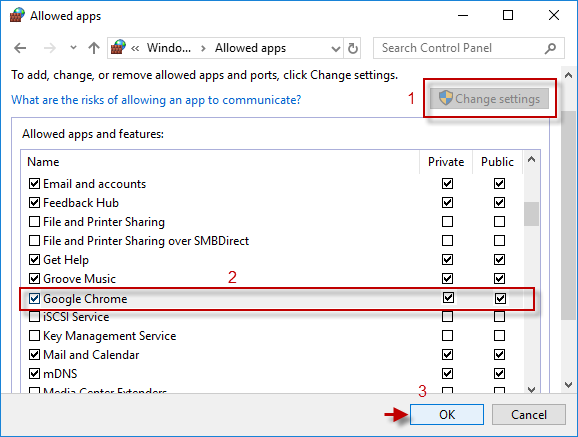The image size is (578, 437).
Task: Uncheck the Mail and Calendar checkbox
Action: [34, 355]
